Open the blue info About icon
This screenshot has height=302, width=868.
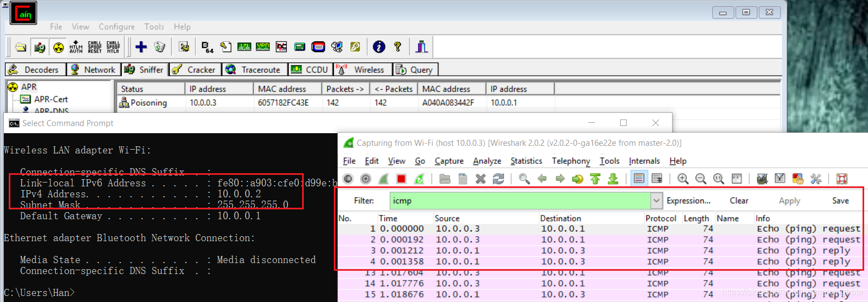pyautogui.click(x=379, y=47)
